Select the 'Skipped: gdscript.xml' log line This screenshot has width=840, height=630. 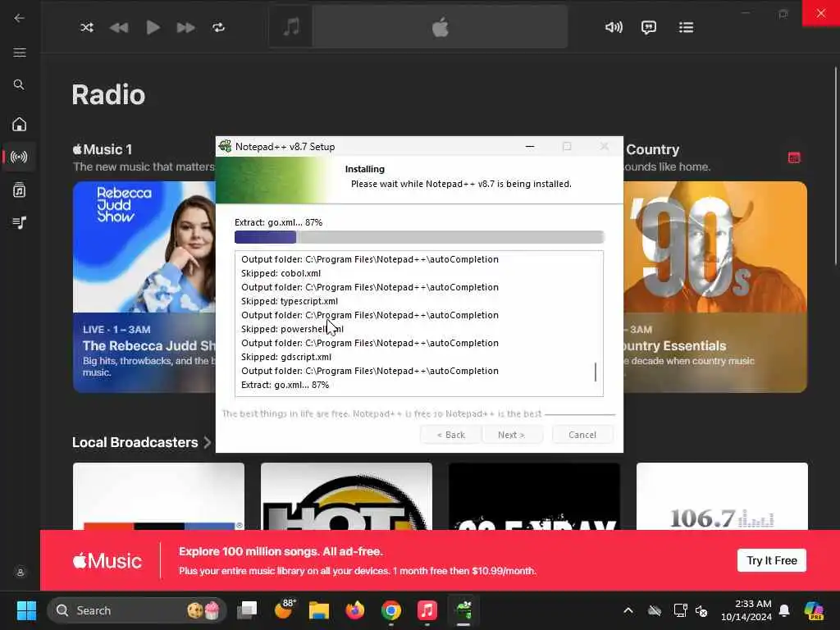(286, 357)
